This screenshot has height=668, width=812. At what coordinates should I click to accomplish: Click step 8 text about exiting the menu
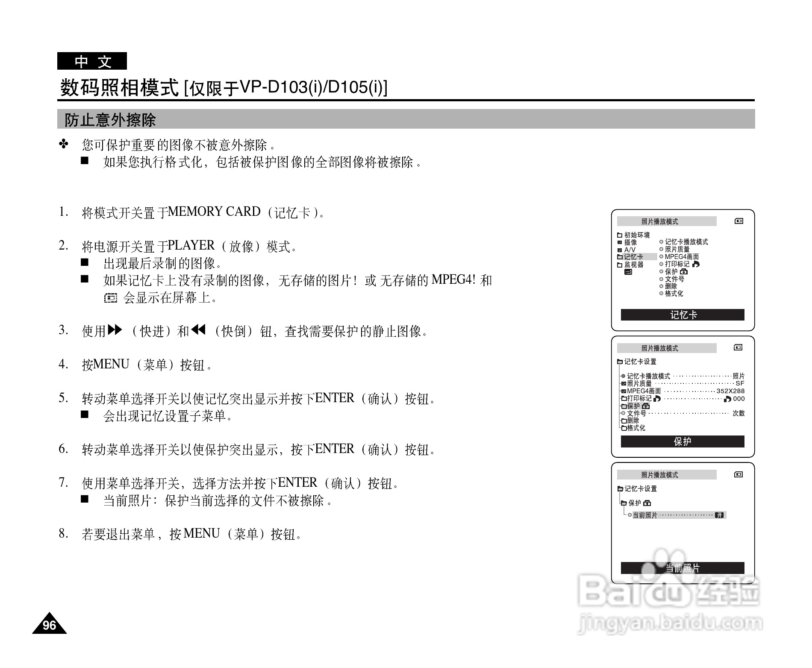(191, 534)
